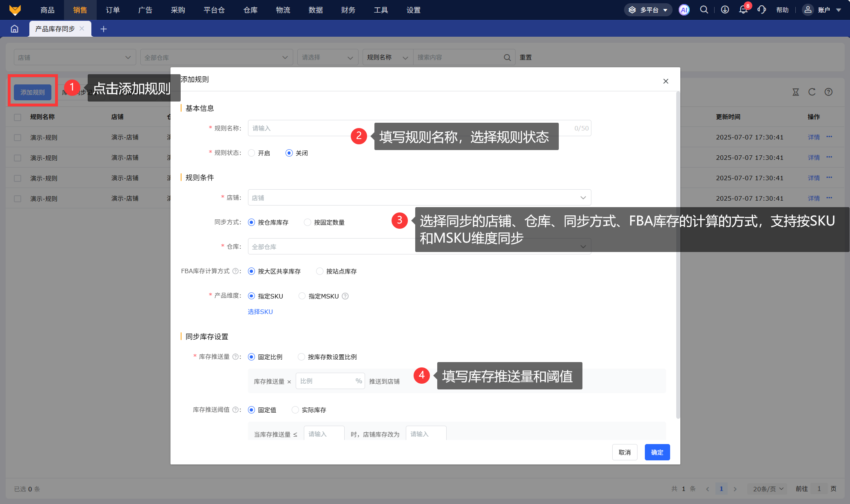
Task: Click the customer service headset icon
Action: 761,10
